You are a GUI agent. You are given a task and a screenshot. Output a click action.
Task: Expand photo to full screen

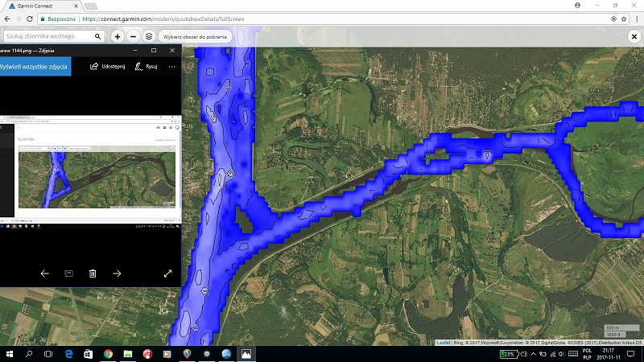coord(167,274)
